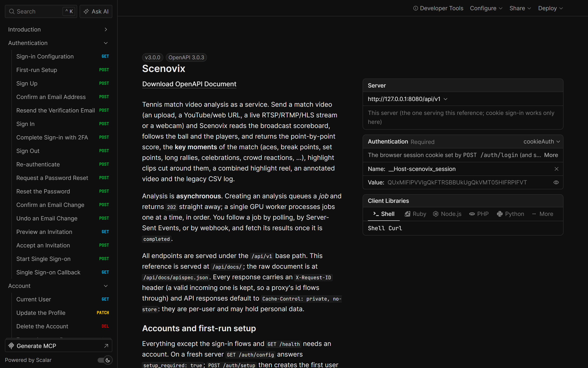Open Confirm an Email Address endpoint

click(62, 97)
